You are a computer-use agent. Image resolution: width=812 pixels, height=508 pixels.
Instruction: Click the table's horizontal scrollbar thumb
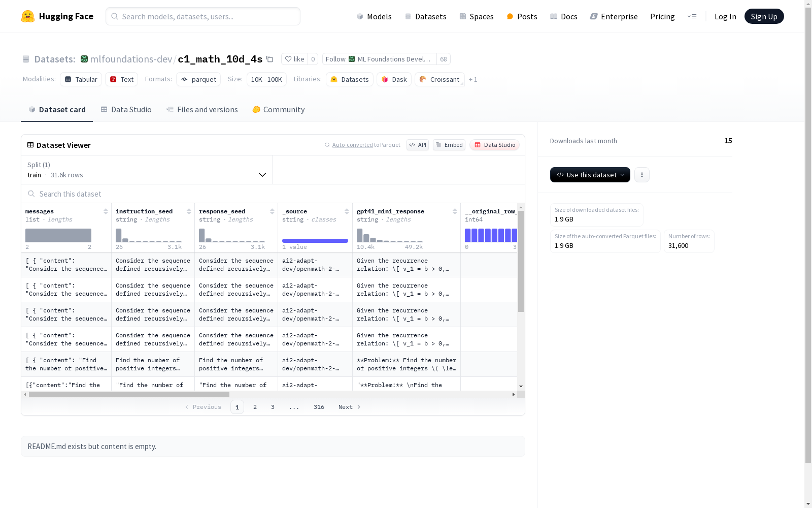pyautogui.click(x=129, y=394)
